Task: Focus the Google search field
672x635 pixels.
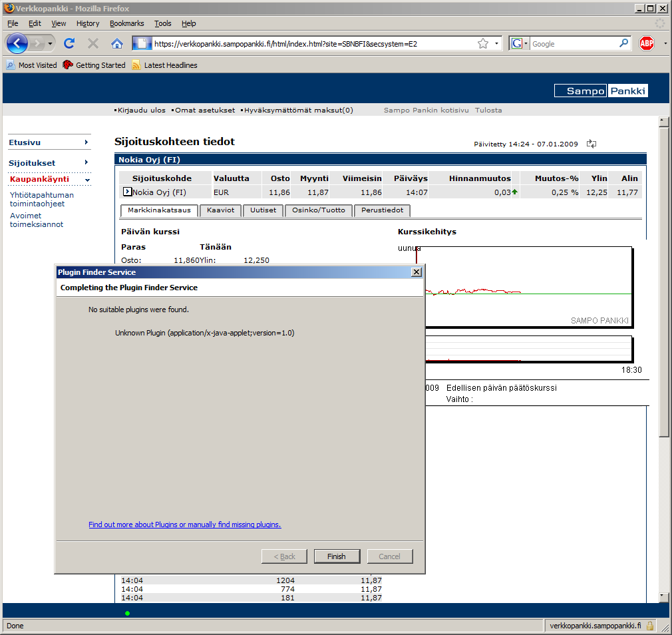Action: (x=574, y=44)
